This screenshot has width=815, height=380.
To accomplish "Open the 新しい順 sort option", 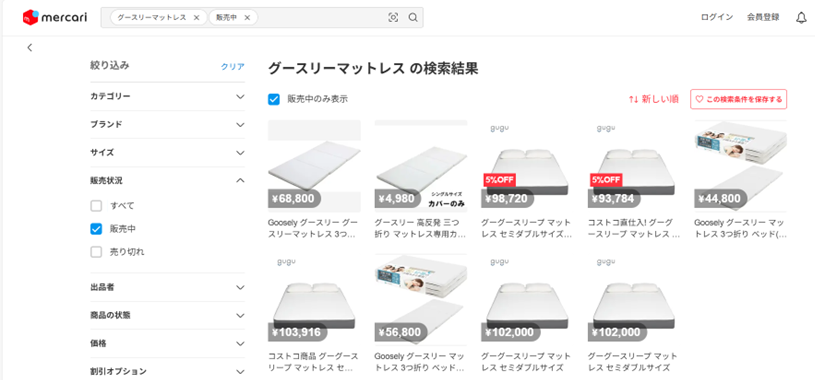I will pos(653,99).
